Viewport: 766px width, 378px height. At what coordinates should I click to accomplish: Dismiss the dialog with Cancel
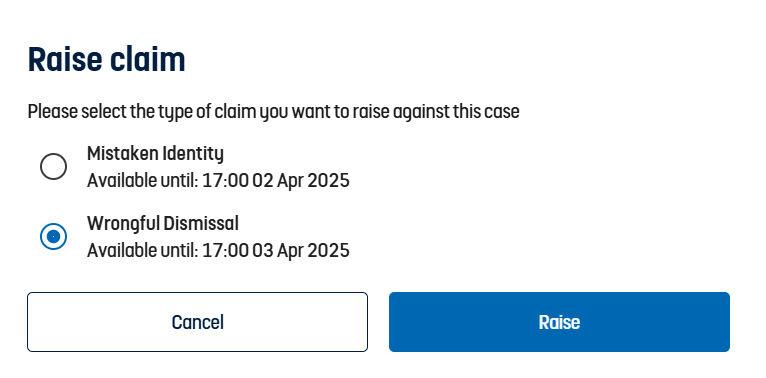pyautogui.click(x=197, y=322)
